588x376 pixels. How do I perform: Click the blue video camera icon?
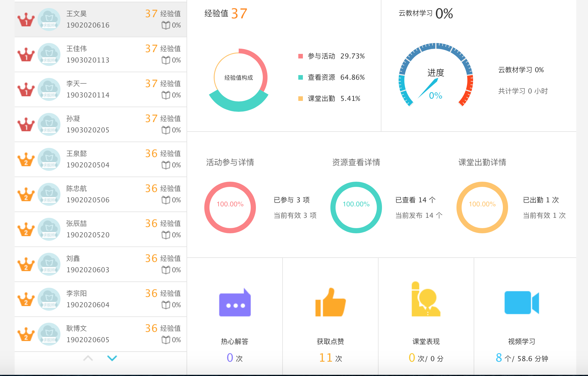(x=521, y=303)
